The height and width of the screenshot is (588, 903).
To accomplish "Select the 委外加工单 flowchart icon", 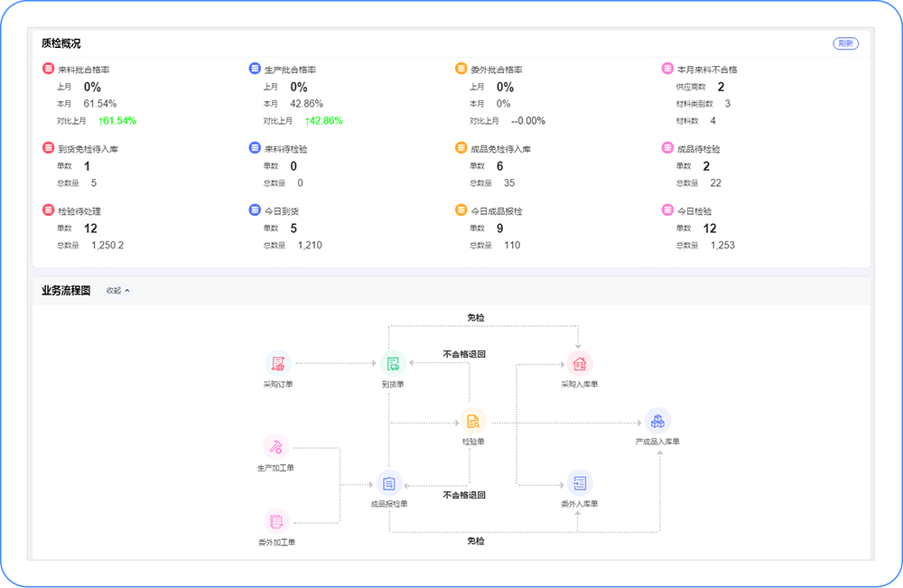I will [276, 521].
